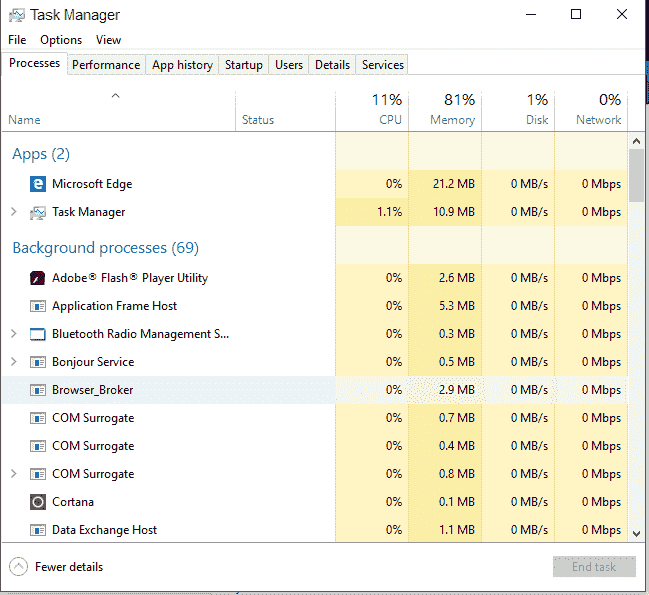This screenshot has width=649, height=595.
Task: Click the Background processes (69) header
Action: click(x=106, y=248)
